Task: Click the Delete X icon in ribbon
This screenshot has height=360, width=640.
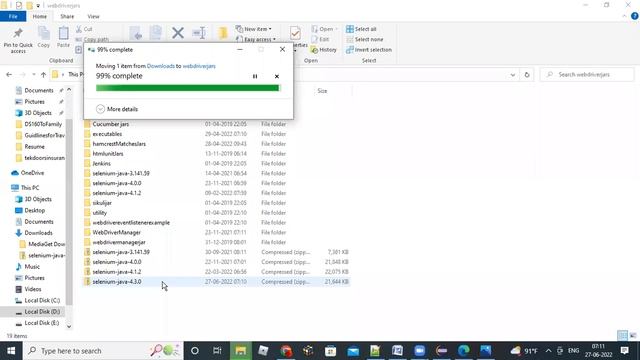Action: pos(178,33)
